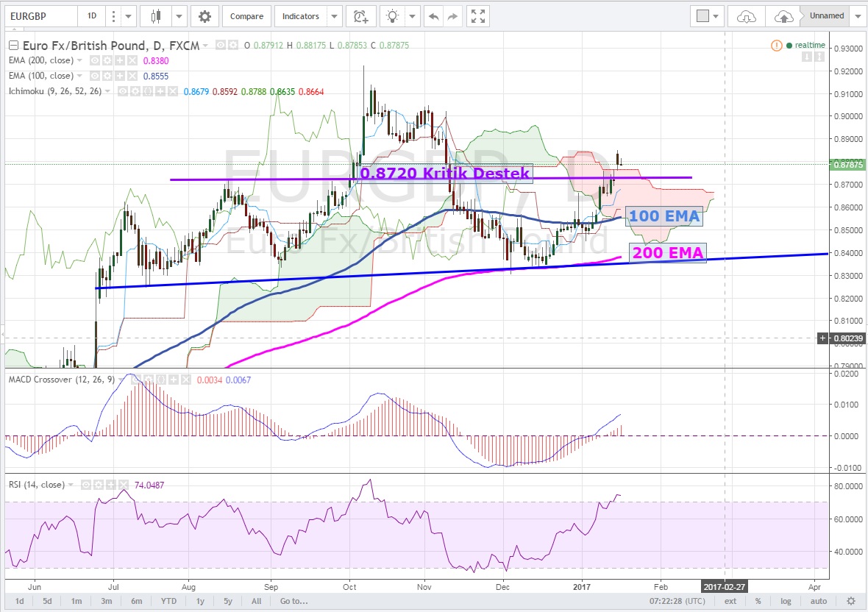Load chart layout with cloud download icon

tap(746, 16)
